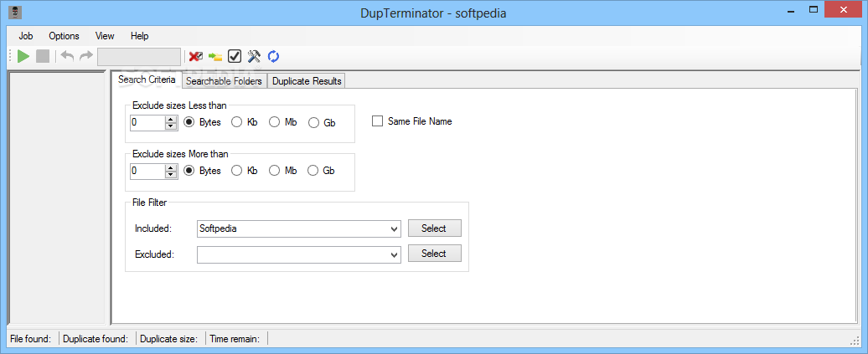Increase the Less than size with up arrow
Viewport: 868px width, 354px height.
(x=171, y=119)
